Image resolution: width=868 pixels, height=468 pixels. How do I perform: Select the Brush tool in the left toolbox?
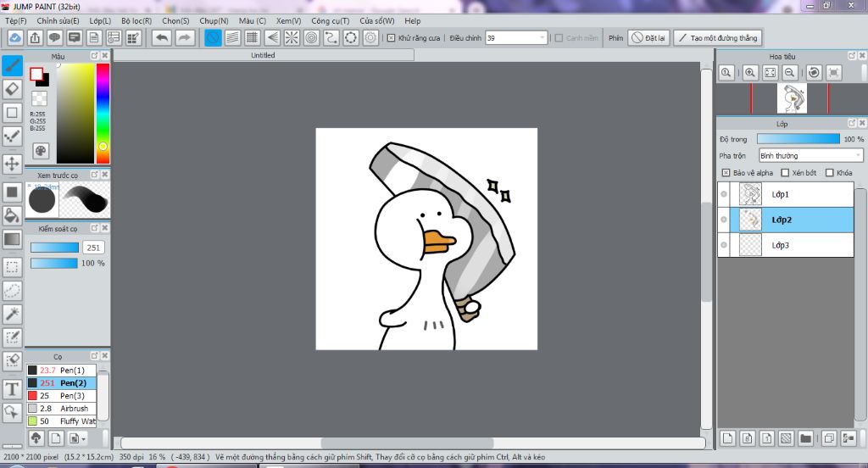(12, 65)
